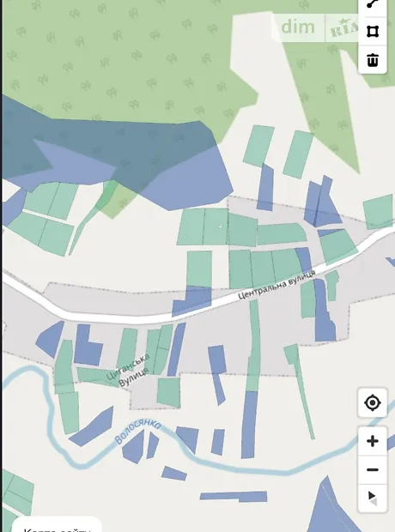Activate the polygon area drawing tool
Screen dimensions: 395x532
coord(373,32)
